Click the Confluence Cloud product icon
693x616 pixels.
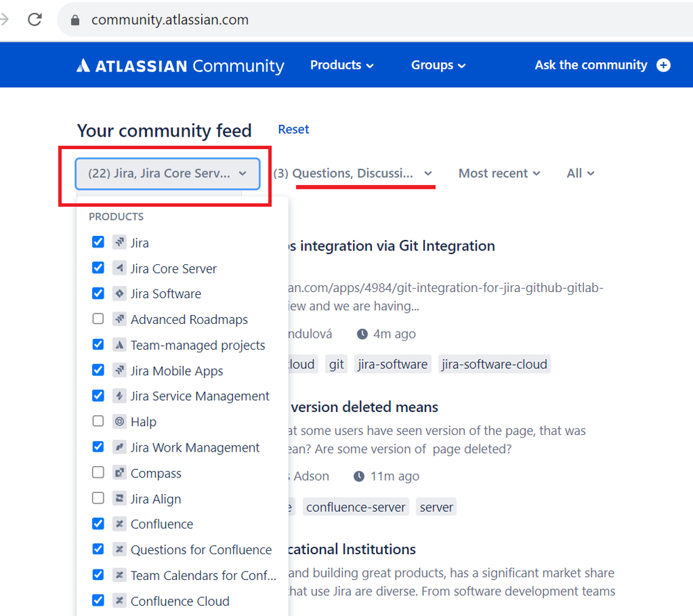coord(119,600)
